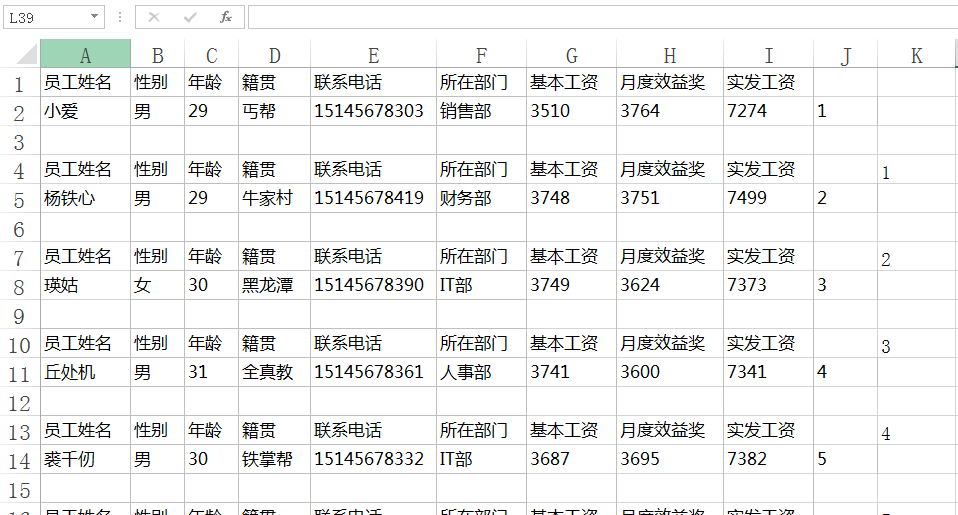Click the 人事部 department cell
This screenshot has width=958, height=515.
coord(481,373)
